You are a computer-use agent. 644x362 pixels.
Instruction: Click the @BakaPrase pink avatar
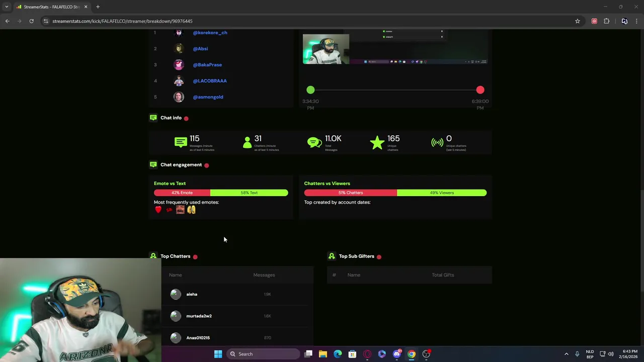[179, 65]
